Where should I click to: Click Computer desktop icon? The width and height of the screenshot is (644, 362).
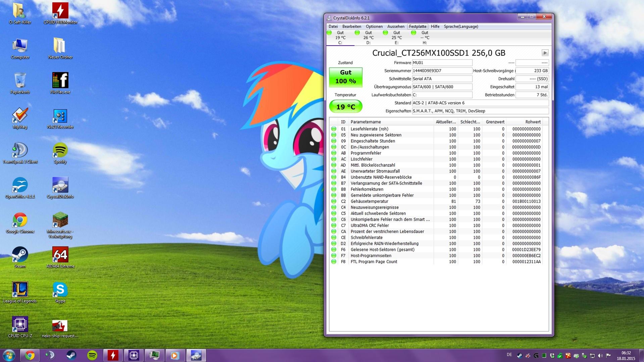[x=20, y=48]
